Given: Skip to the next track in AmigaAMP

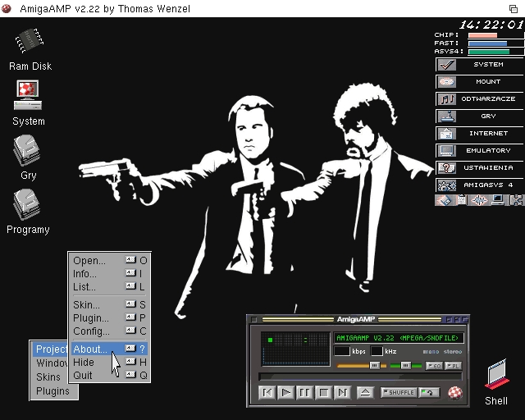Looking at the screenshot, I should (343, 392).
